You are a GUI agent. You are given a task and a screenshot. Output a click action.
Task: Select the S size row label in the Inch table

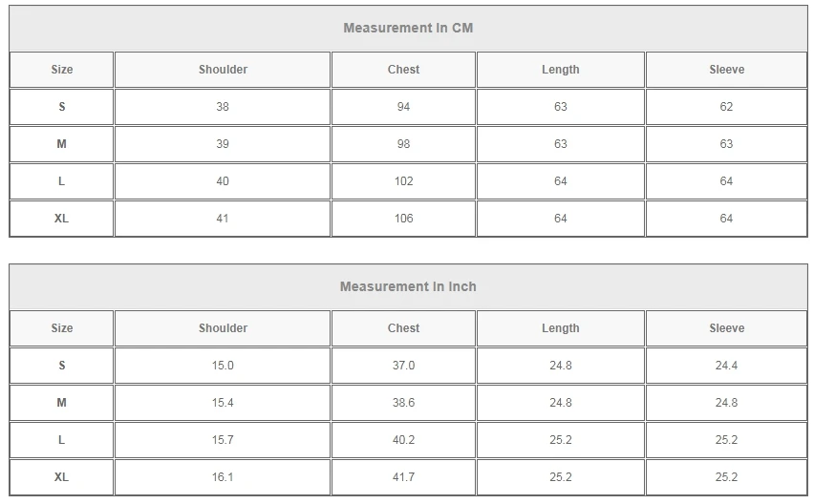tap(62, 366)
